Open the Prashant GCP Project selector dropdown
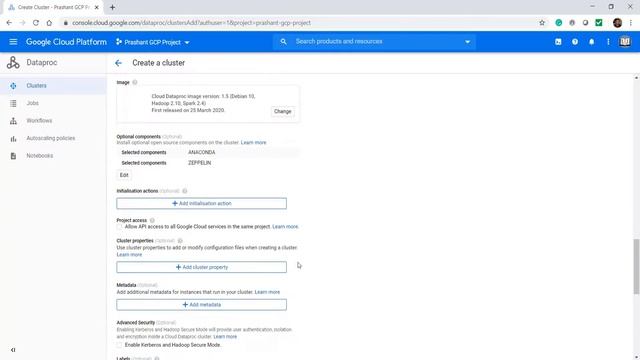The width and height of the screenshot is (640, 360). [x=153, y=42]
